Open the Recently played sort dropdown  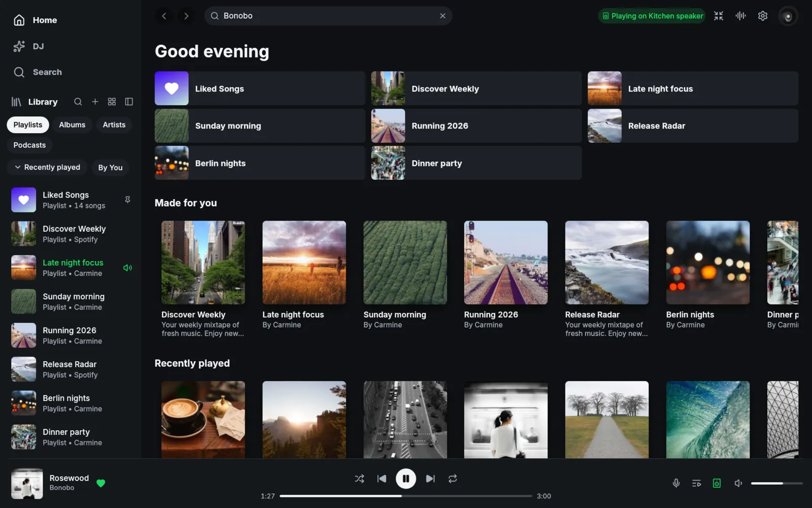[47, 167]
